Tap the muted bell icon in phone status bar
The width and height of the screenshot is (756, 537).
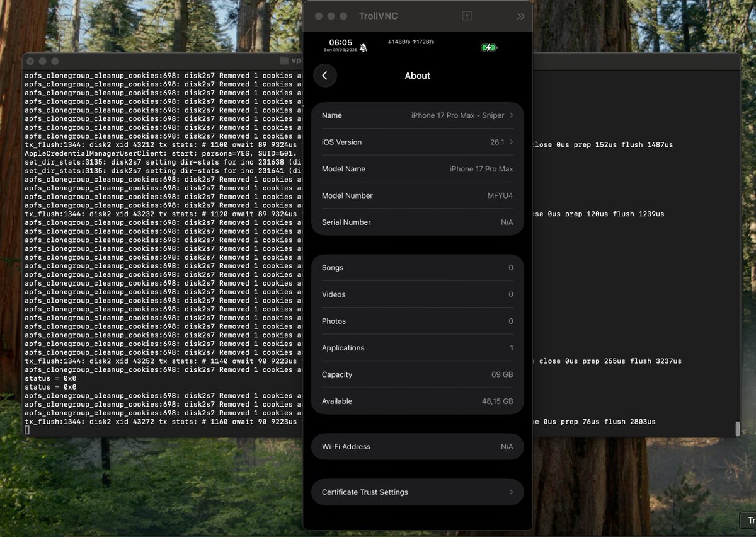[x=364, y=48]
